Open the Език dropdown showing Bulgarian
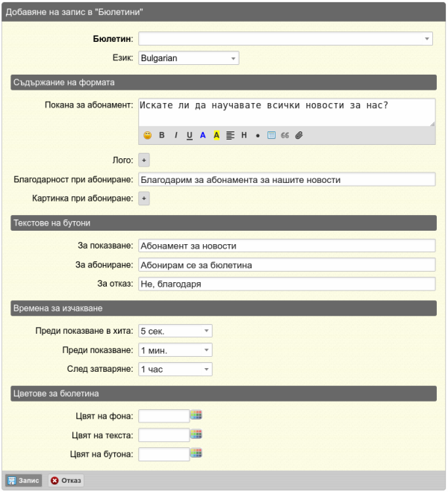 tap(189, 58)
